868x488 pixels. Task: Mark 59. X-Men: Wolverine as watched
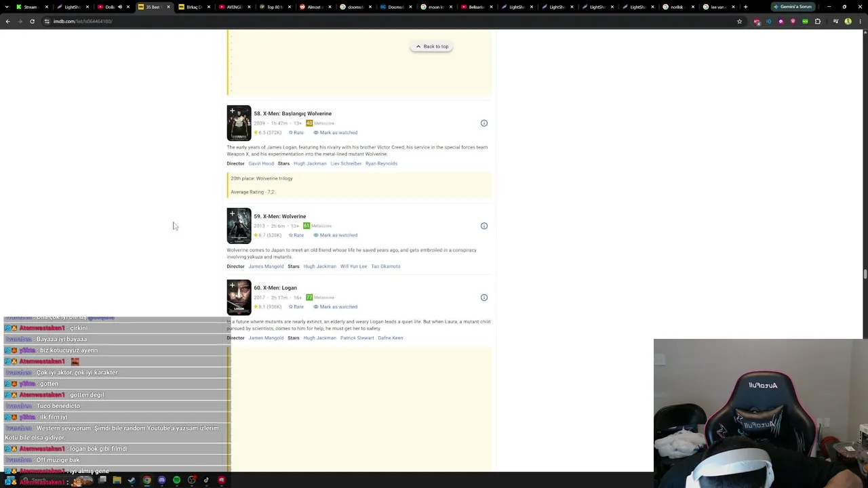coord(335,235)
